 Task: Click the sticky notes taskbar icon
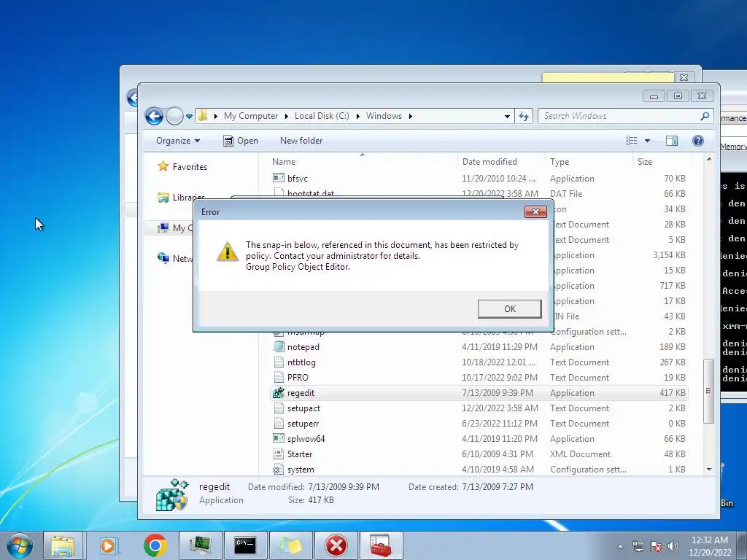(290, 545)
